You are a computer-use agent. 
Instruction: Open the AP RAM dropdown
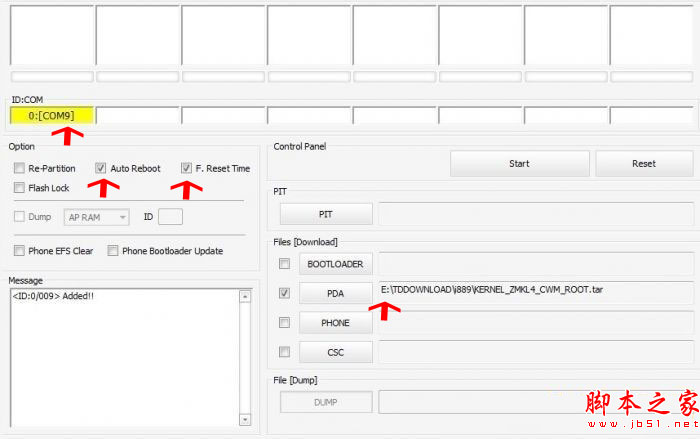tap(96, 217)
